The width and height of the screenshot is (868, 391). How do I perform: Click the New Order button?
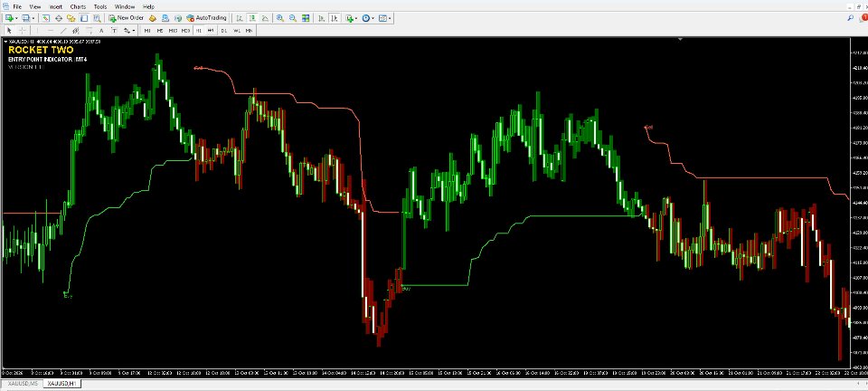click(127, 18)
